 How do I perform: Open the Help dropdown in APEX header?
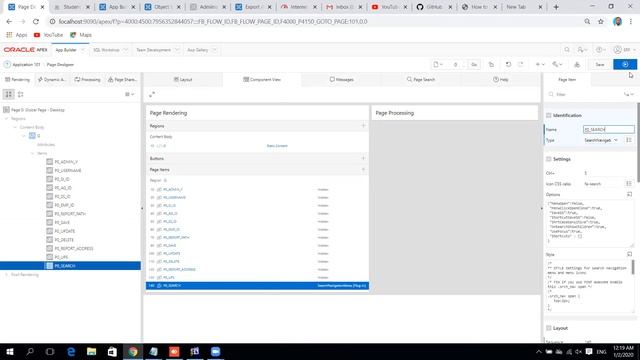[x=600, y=50]
